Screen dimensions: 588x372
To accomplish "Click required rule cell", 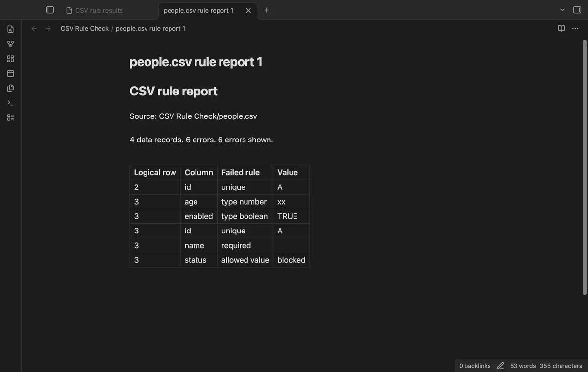I will coord(245,245).
